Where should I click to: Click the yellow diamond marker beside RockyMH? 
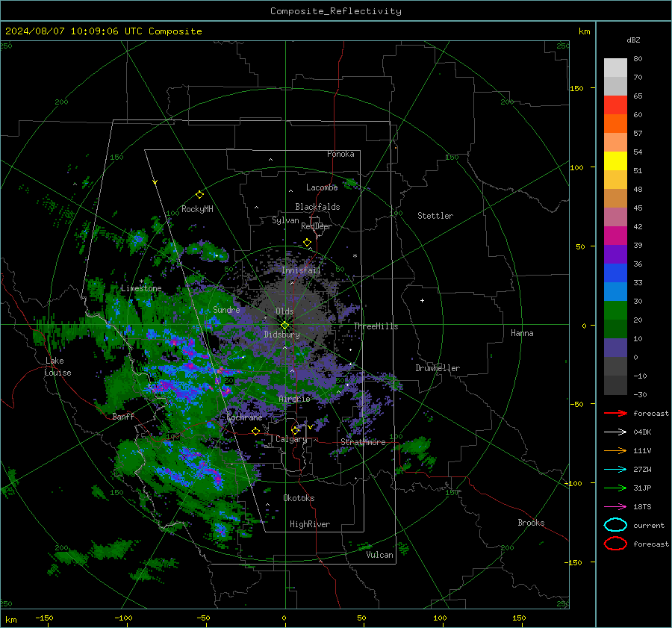pos(199,195)
